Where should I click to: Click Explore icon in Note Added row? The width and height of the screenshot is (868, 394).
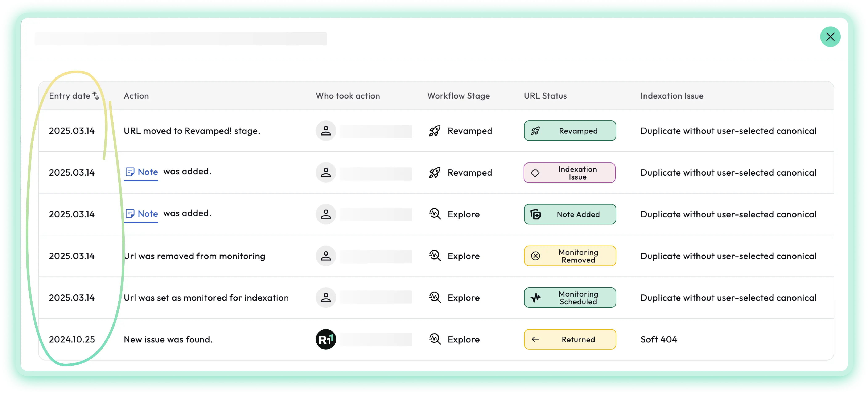(x=434, y=214)
